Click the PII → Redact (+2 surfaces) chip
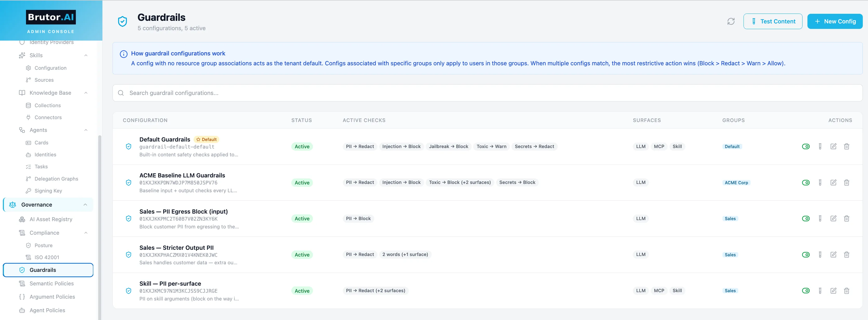Viewport: 868px width, 320px height. [x=375, y=290]
